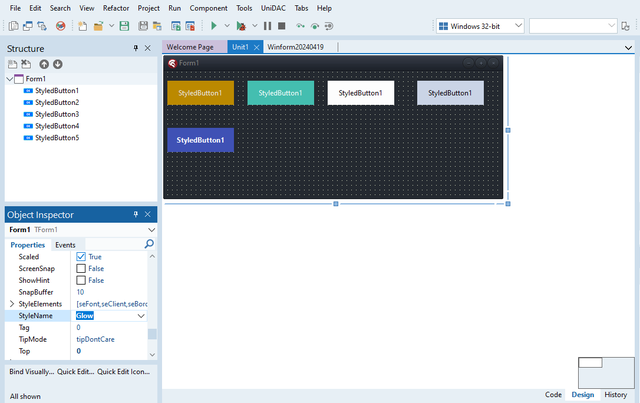Toggle between form and unit view icon
Image resolution: width=640 pixels, height=403 pixels.
[x=42, y=26]
